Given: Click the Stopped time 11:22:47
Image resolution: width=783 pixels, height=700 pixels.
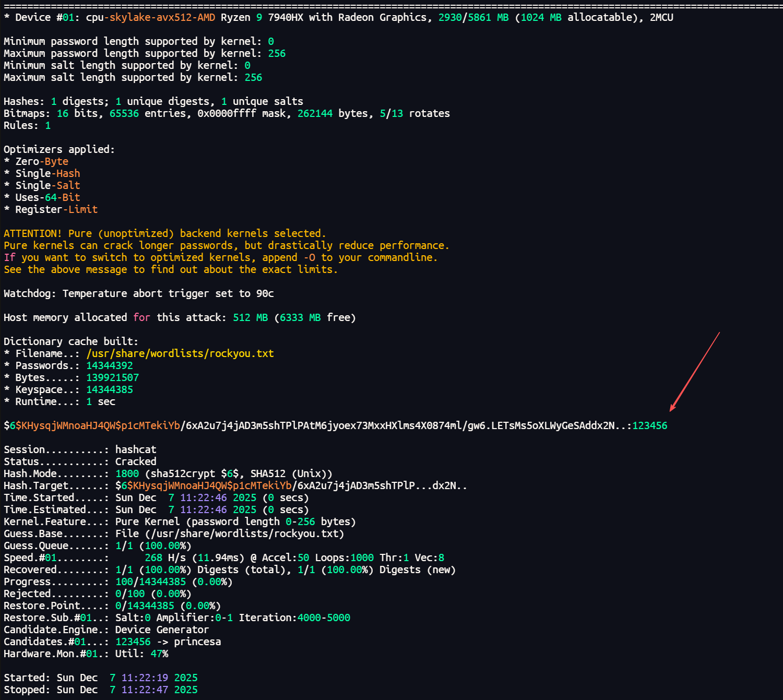Looking at the screenshot, I should coord(145,690).
